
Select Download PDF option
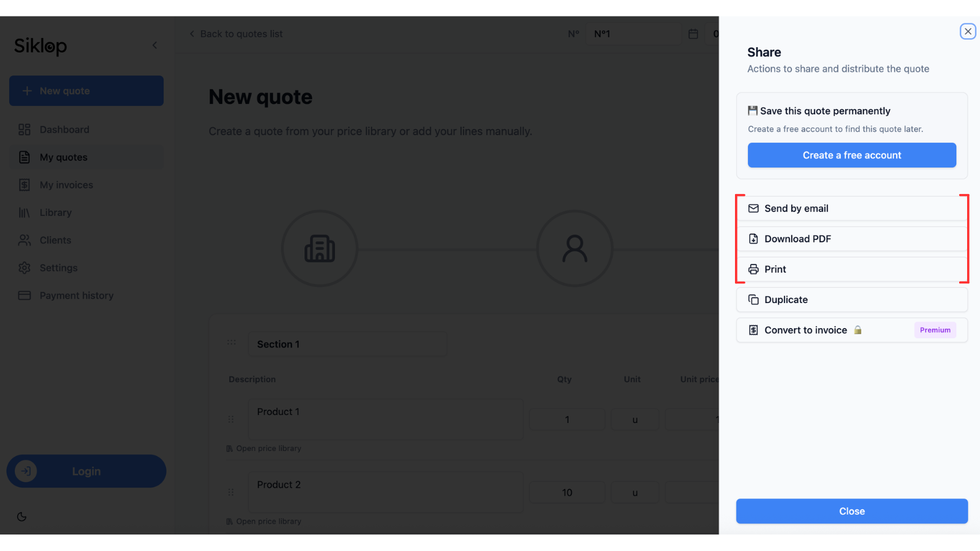(x=851, y=239)
